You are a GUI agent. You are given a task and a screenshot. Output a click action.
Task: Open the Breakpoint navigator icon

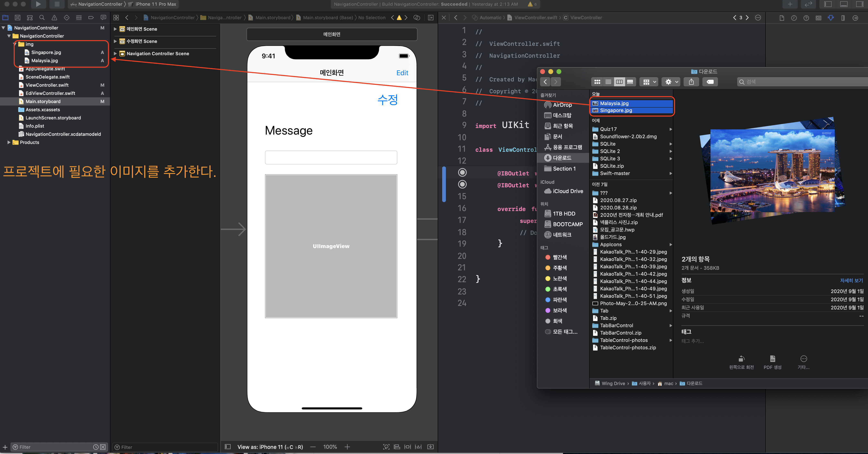click(x=91, y=18)
